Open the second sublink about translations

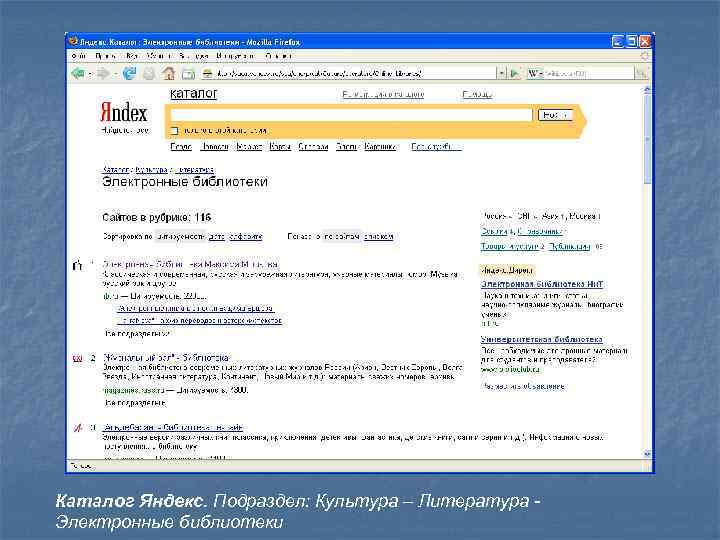point(199,321)
